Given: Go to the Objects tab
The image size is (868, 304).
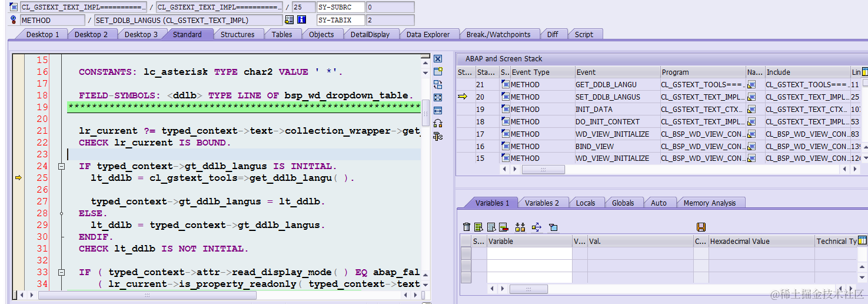Looking at the screenshot, I should (x=321, y=34).
